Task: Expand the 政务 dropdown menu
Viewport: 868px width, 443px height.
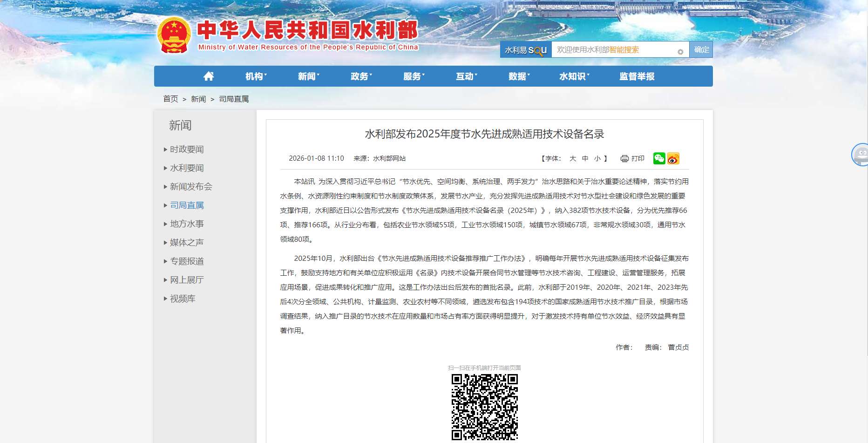Action: click(361, 76)
